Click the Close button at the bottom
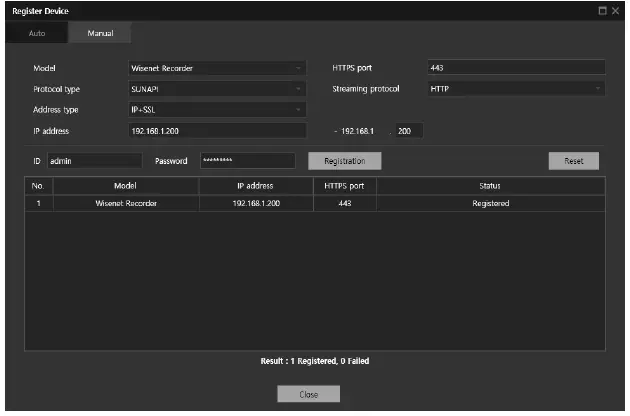Image resolution: width=630 pixels, height=416 pixels. 308,395
